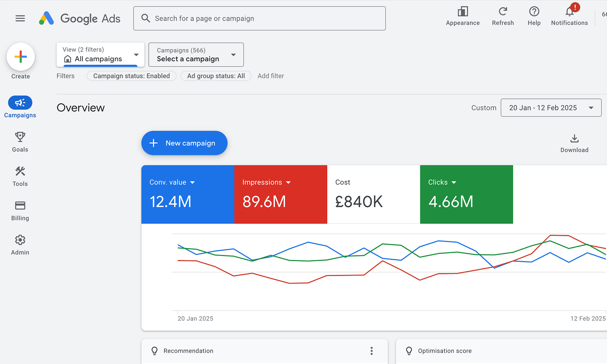Click the page search bar
The image size is (607, 364).
point(259,18)
